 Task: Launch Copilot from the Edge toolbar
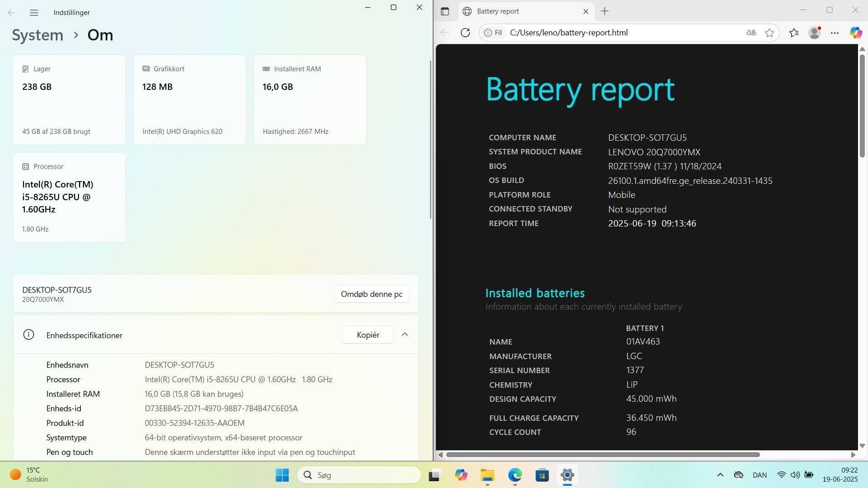pyautogui.click(x=856, y=33)
